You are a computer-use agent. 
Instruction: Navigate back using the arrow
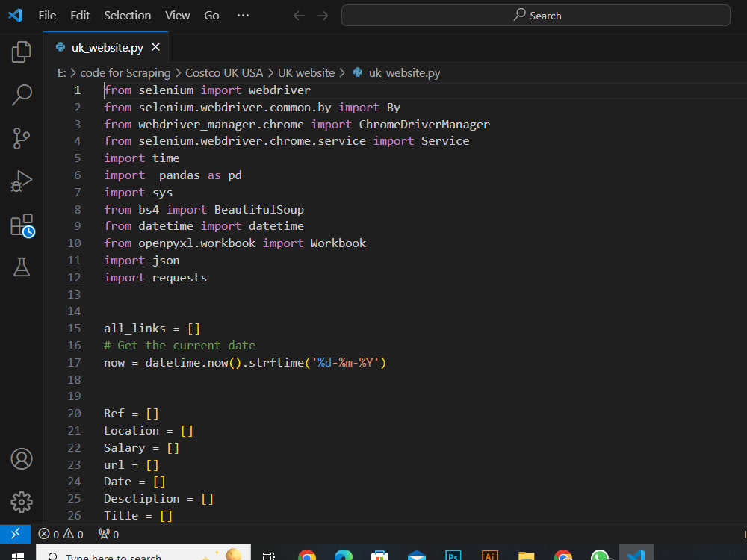tap(299, 15)
